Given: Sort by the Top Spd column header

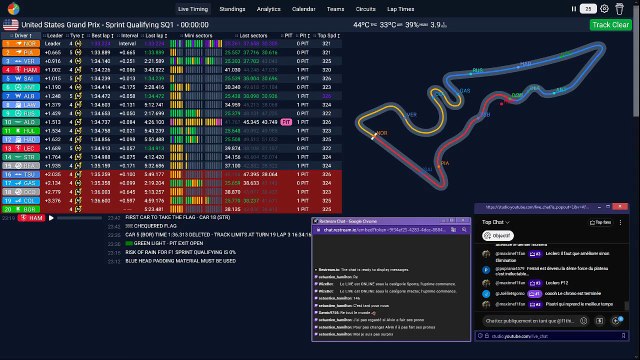Looking at the screenshot, I should [327, 36].
